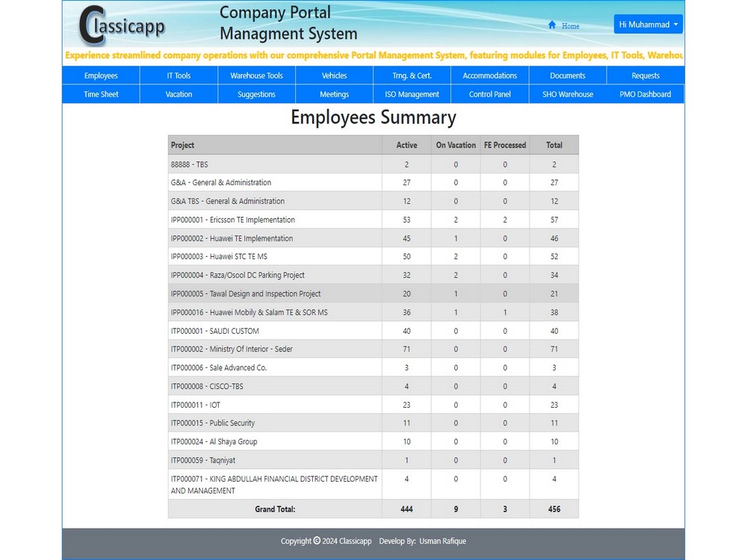Open the Trng. & Cert. menu
This screenshot has width=747, height=560.
click(412, 75)
